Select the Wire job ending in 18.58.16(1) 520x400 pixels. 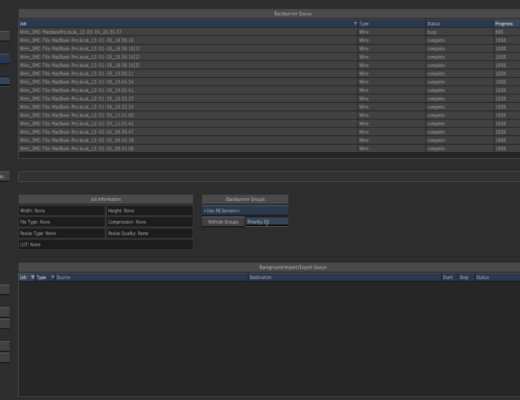[269, 49]
